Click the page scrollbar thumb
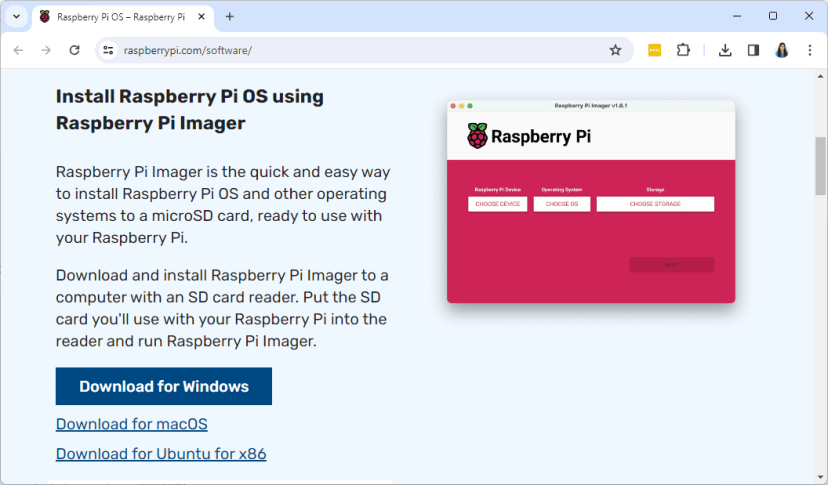Screen dimensions: 828x485 [x=820, y=166]
